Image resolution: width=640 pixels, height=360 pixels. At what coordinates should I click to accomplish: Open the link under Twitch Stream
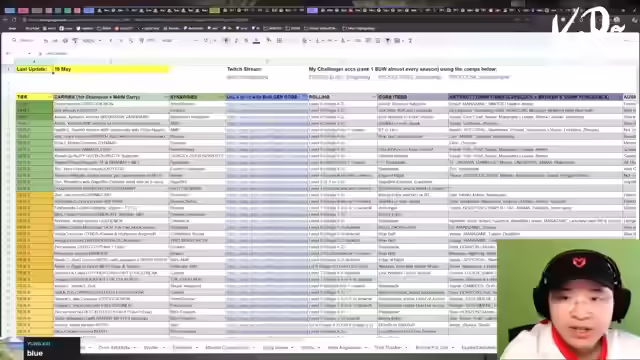(247, 77)
